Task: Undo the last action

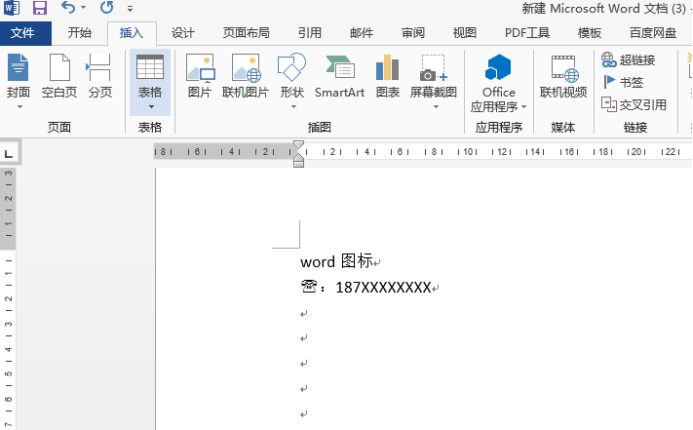Action: tap(68, 8)
